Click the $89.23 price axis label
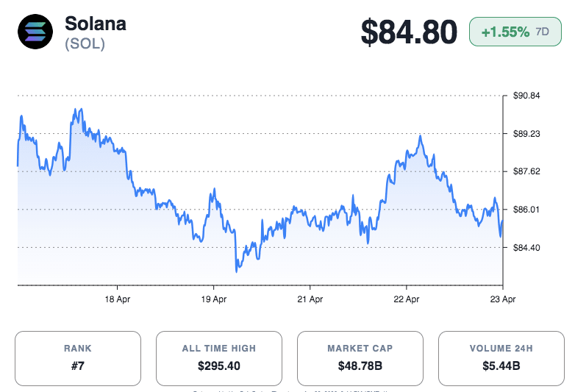The image size is (575, 392). [x=526, y=134]
